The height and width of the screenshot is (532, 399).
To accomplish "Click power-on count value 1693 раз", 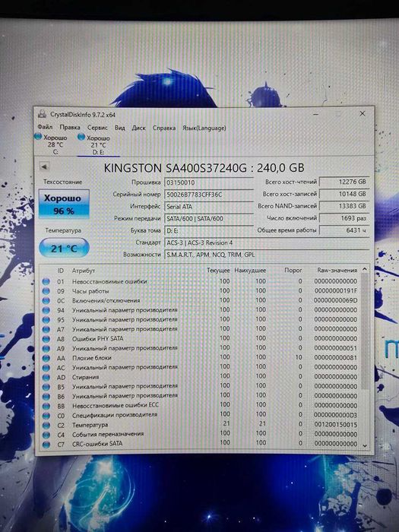I will click(344, 218).
